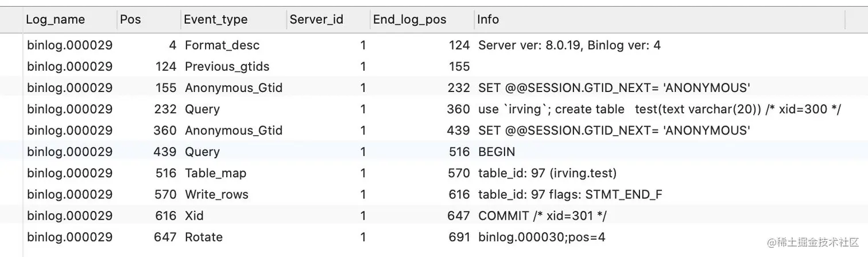Select the Rotate event row
This screenshot has width=868, height=257.
[434, 237]
